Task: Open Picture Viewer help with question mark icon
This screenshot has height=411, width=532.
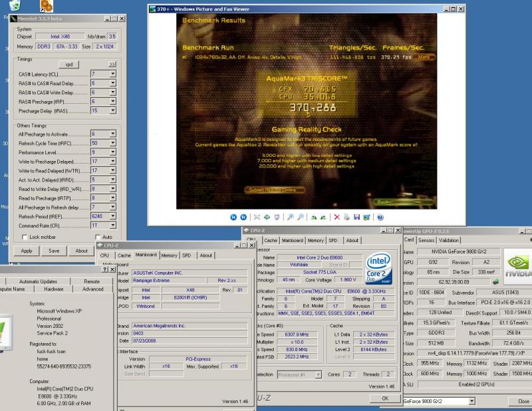Action: coord(380,217)
